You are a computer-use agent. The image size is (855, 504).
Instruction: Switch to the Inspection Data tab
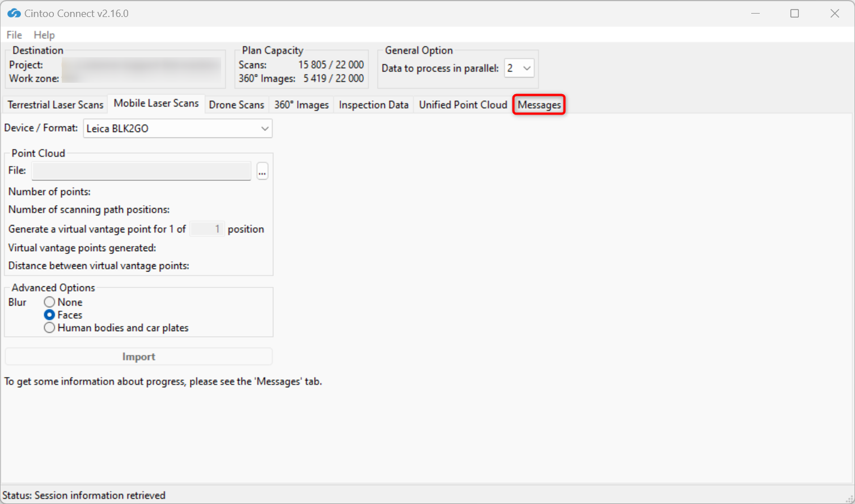[x=374, y=105]
